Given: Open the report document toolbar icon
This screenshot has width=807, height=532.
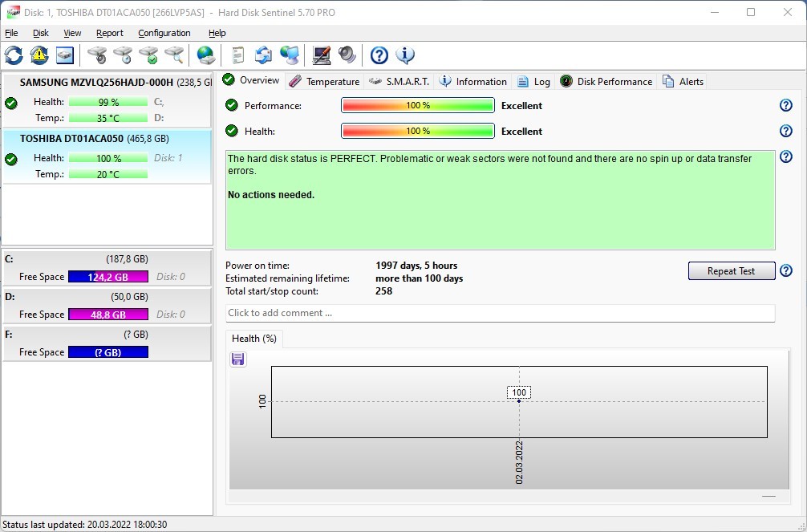Looking at the screenshot, I should [237, 55].
